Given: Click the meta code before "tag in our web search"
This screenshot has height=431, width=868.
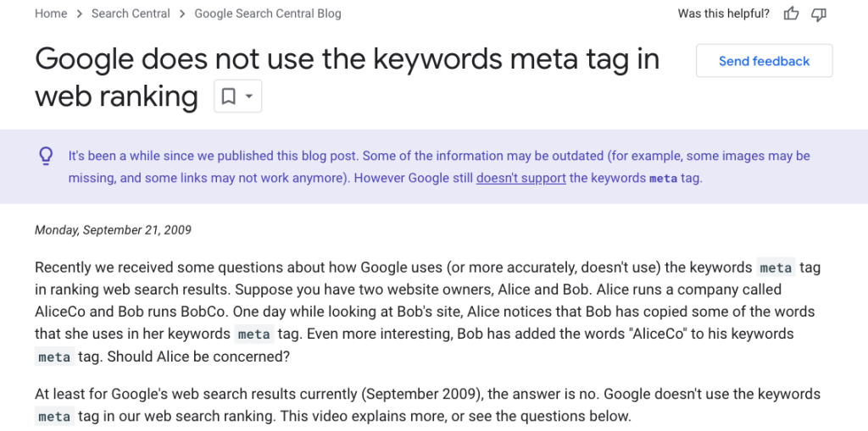Looking at the screenshot, I should click(x=54, y=416).
